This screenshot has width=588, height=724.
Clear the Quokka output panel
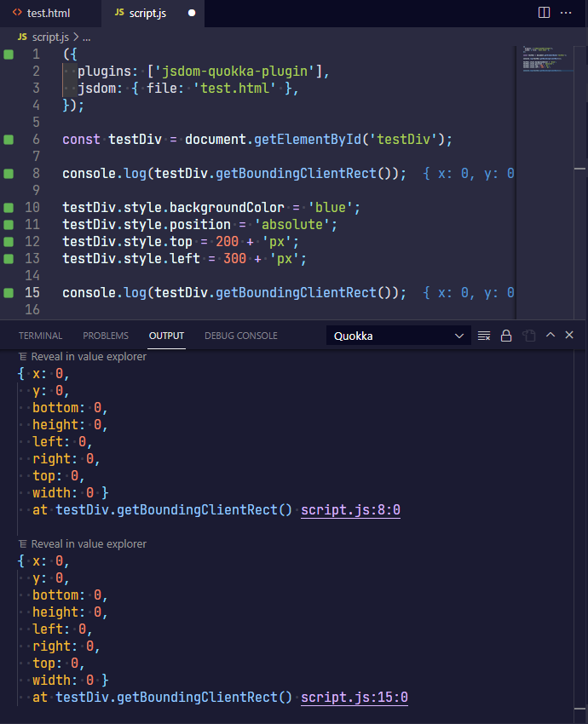[484, 335]
